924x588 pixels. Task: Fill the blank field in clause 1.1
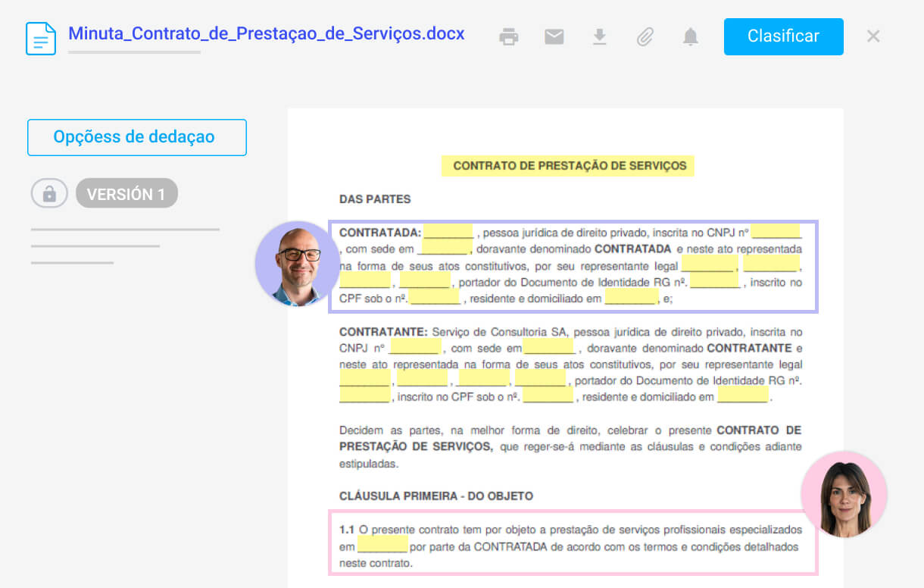(381, 547)
